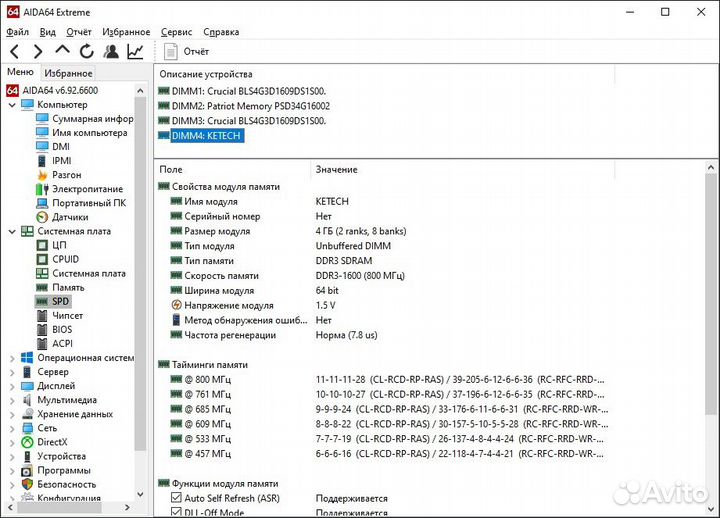720x518 pixels.
Task: Select the AIDA64 v6.92.6600 root item
Action: 52,90
